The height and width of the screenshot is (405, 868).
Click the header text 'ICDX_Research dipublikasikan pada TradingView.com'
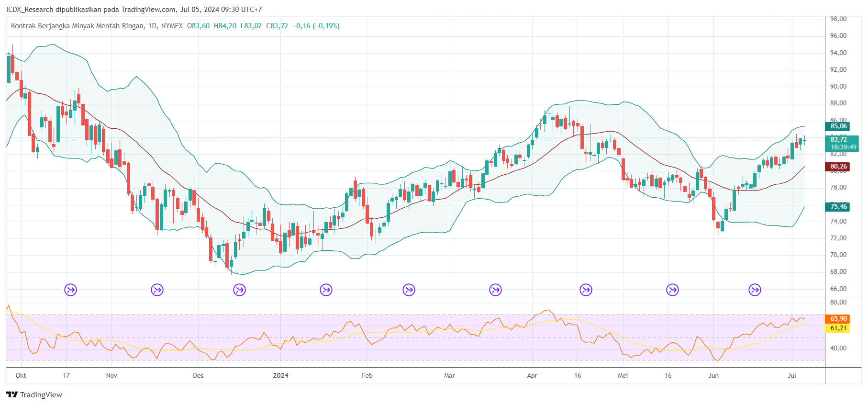pyautogui.click(x=91, y=10)
